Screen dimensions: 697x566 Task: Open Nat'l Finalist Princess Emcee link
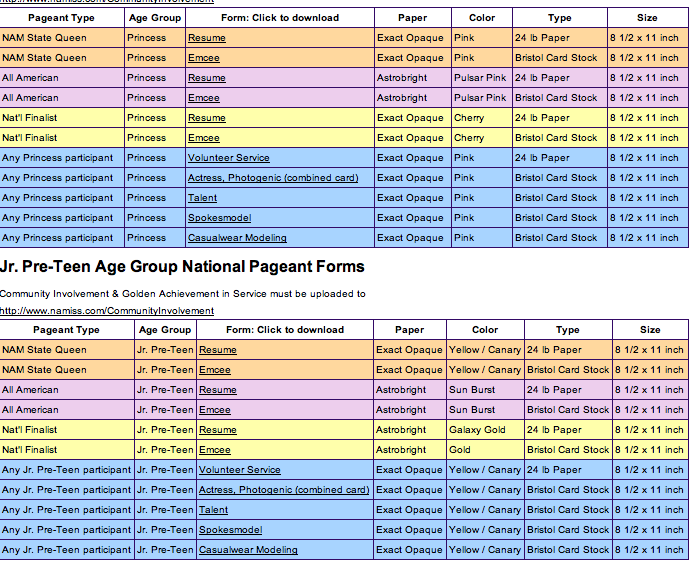click(x=204, y=138)
